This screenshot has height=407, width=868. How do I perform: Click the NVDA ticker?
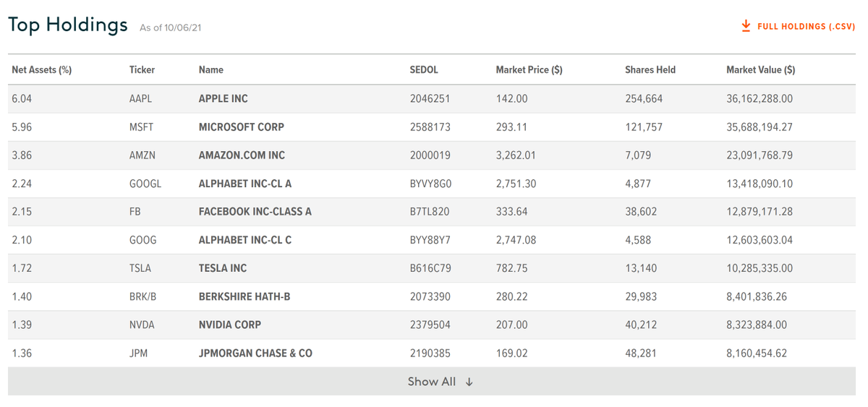142,325
